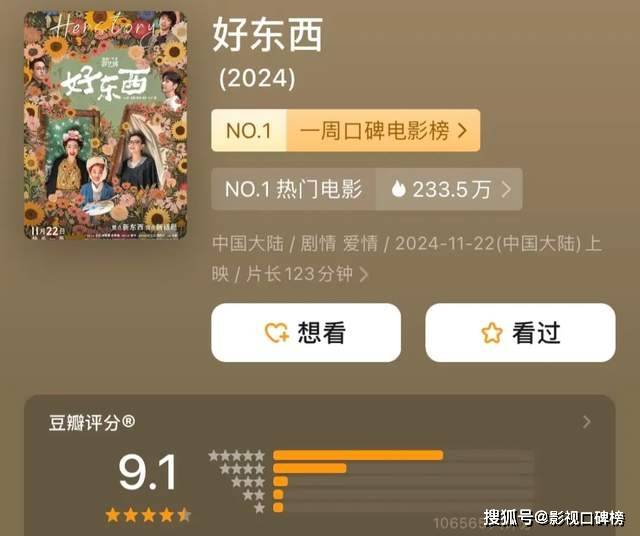Click the 豆瓣评分 heading
640x536 pixels.
pyautogui.click(x=92, y=422)
